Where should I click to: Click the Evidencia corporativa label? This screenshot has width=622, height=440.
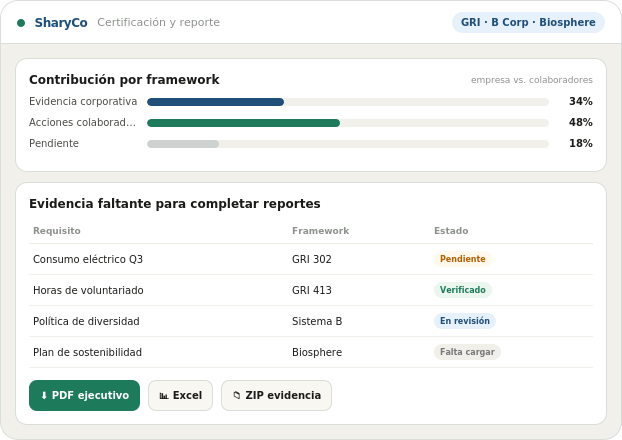click(x=83, y=102)
